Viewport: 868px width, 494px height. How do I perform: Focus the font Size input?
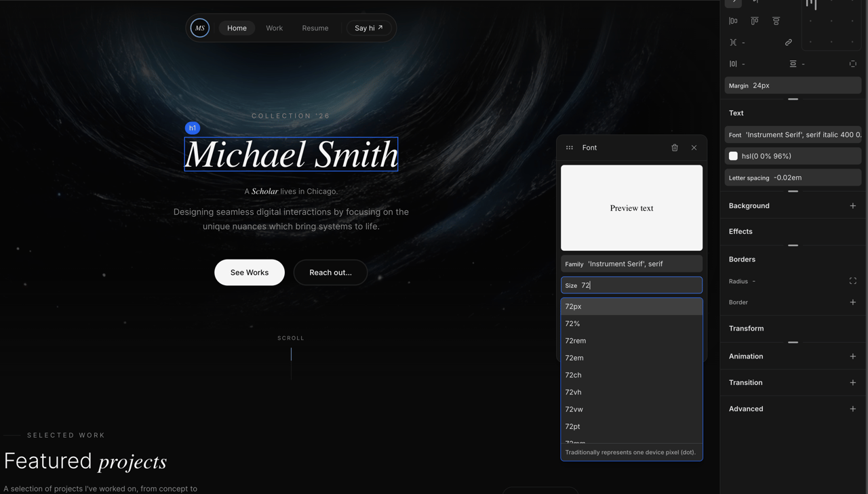click(631, 285)
